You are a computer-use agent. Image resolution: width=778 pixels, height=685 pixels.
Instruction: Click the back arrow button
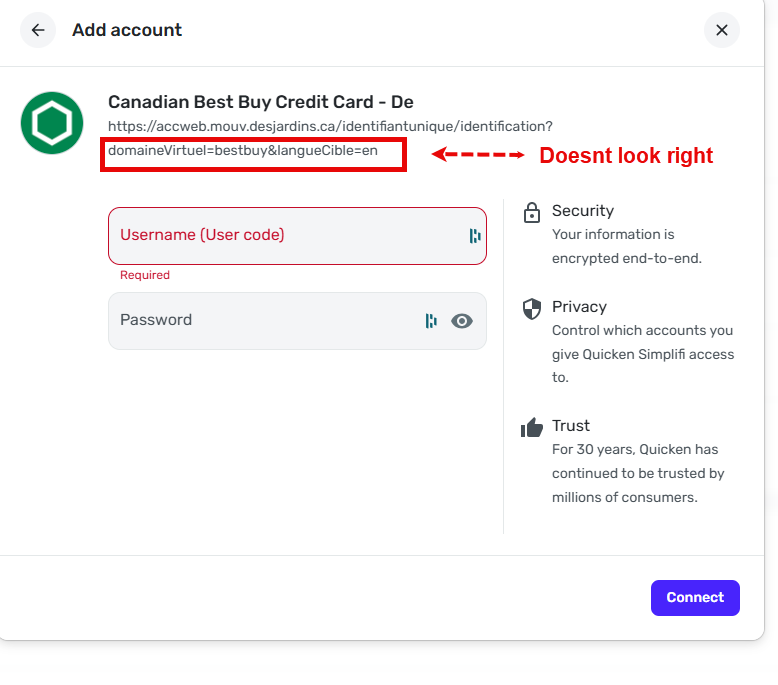pos(38,30)
